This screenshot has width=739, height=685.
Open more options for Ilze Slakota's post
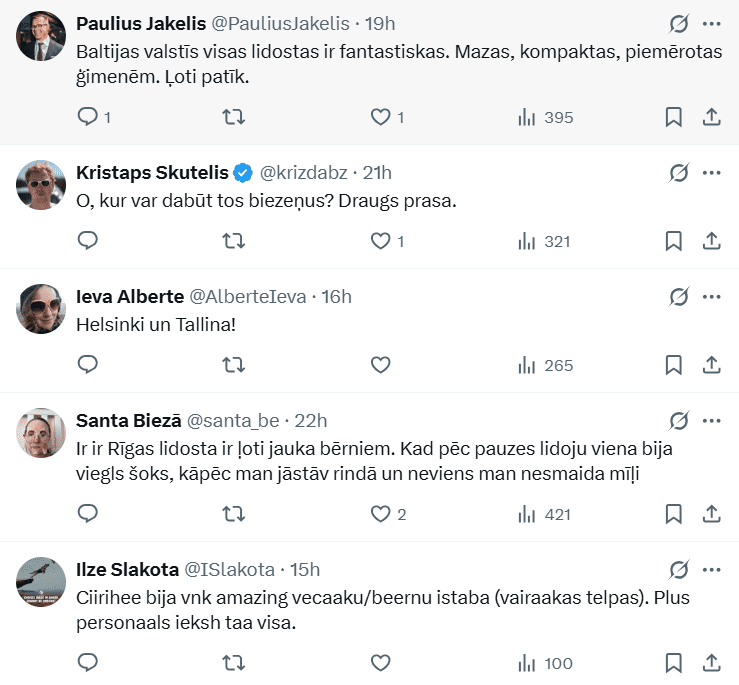(x=712, y=570)
